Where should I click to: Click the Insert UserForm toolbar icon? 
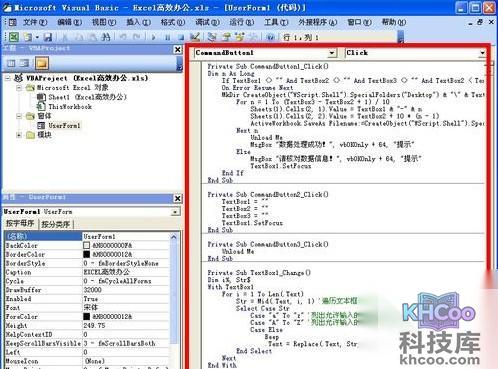28,37
